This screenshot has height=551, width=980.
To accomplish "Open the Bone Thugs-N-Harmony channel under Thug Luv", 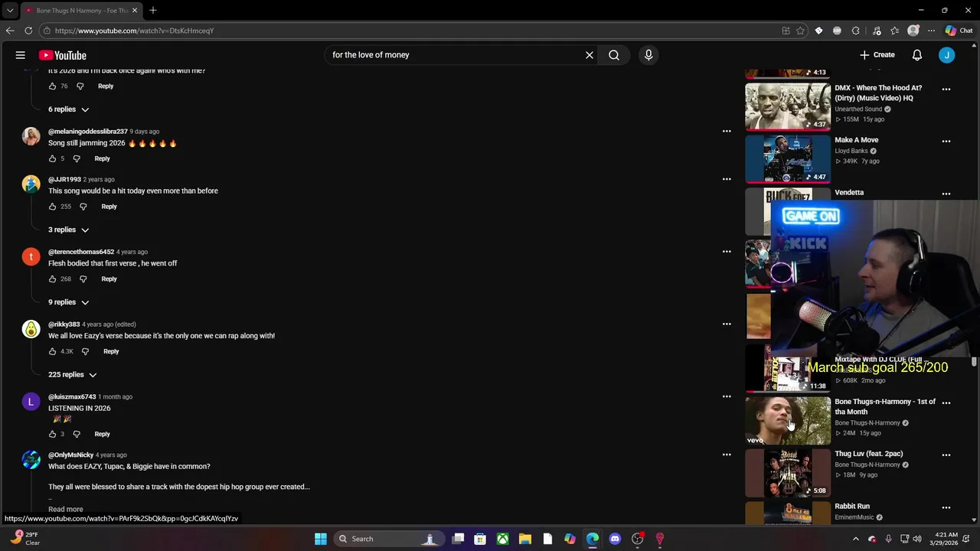I will [867, 465].
